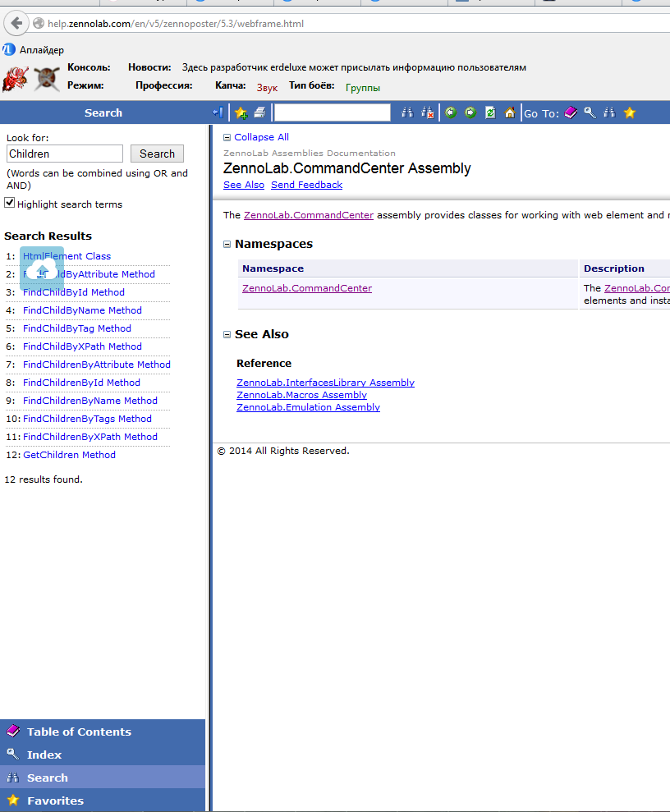Collapse the See Also section
The height and width of the screenshot is (812, 670).
pos(227,334)
